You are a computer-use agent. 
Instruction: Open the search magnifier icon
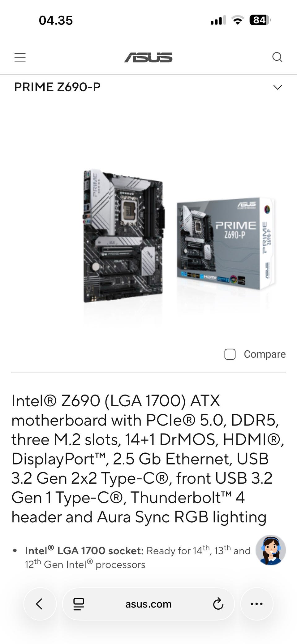pyautogui.click(x=277, y=57)
